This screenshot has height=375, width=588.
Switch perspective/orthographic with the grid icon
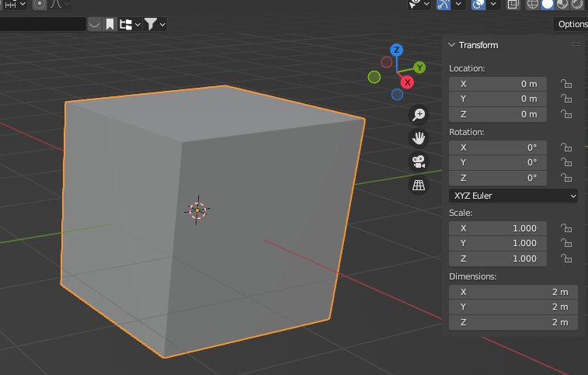[x=419, y=185]
